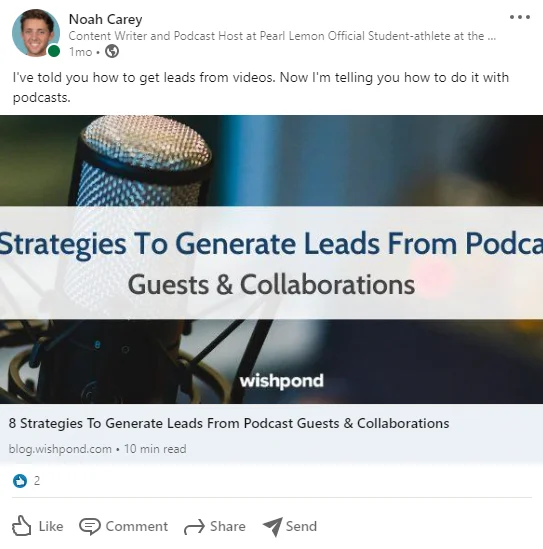Click the blue like reaction icon
This screenshot has height=549, width=543.
[x=20, y=481]
